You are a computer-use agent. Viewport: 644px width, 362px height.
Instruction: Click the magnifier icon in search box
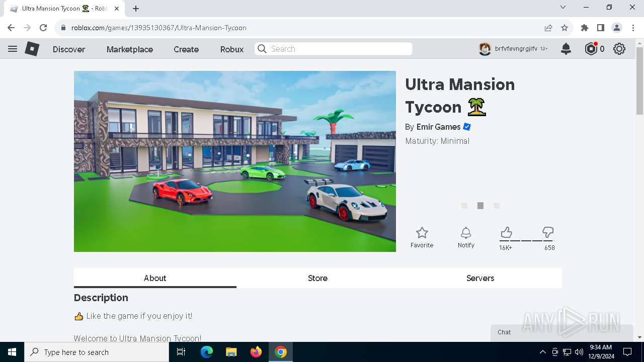click(262, 49)
